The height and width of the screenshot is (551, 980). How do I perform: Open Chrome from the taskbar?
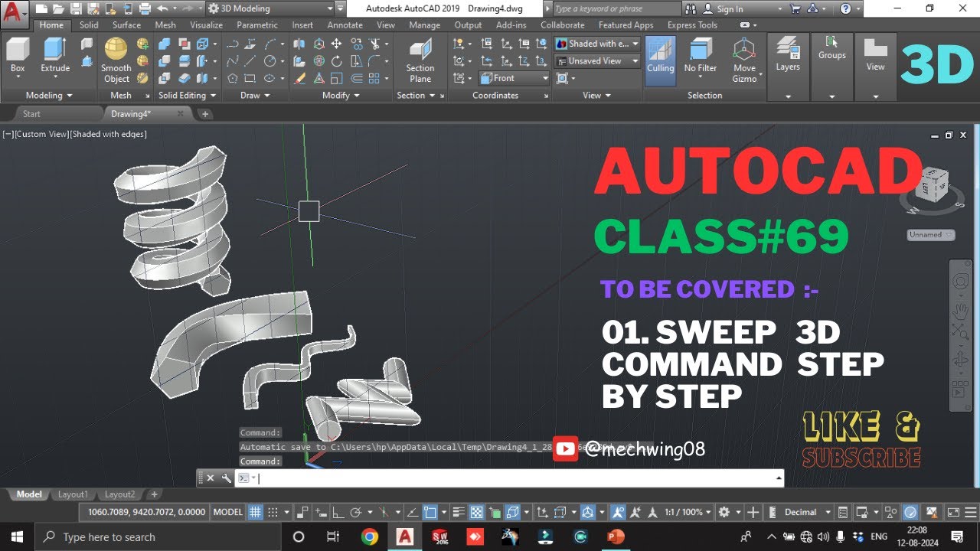coord(369,536)
